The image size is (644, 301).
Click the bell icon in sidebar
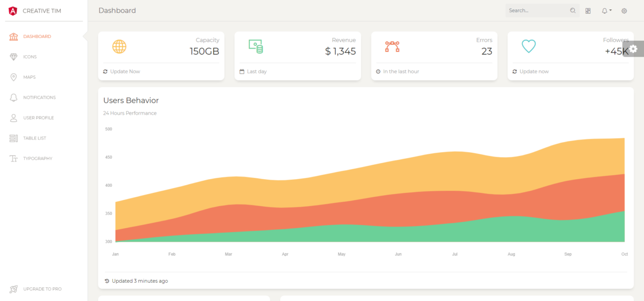click(x=14, y=98)
